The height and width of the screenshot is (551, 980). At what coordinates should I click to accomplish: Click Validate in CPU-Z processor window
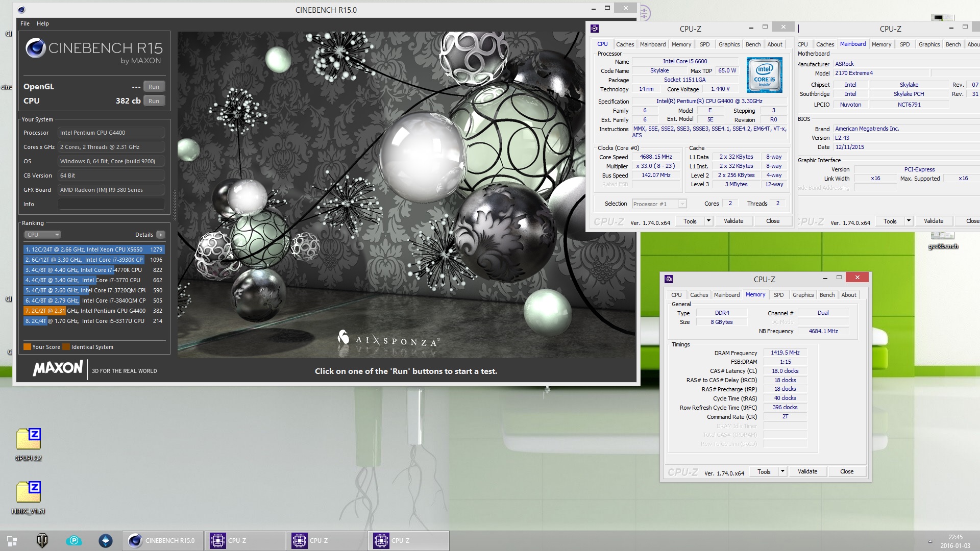(733, 221)
